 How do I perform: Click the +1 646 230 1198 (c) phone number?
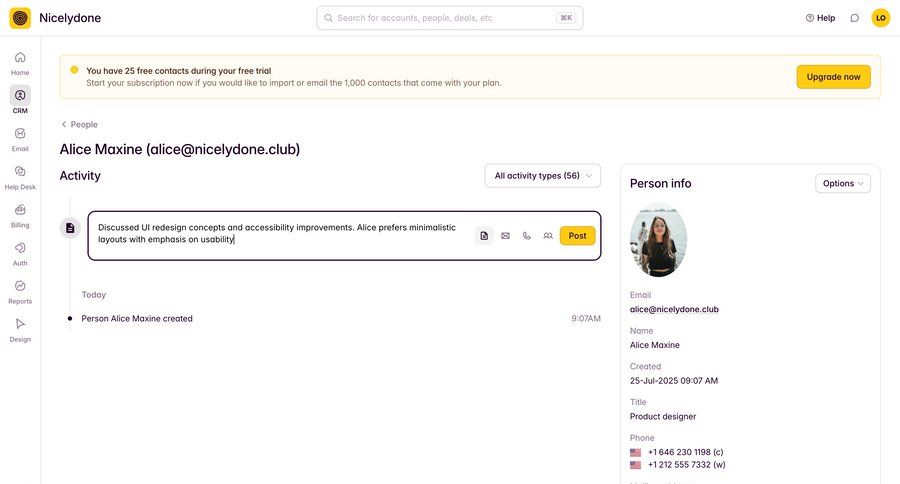685,452
